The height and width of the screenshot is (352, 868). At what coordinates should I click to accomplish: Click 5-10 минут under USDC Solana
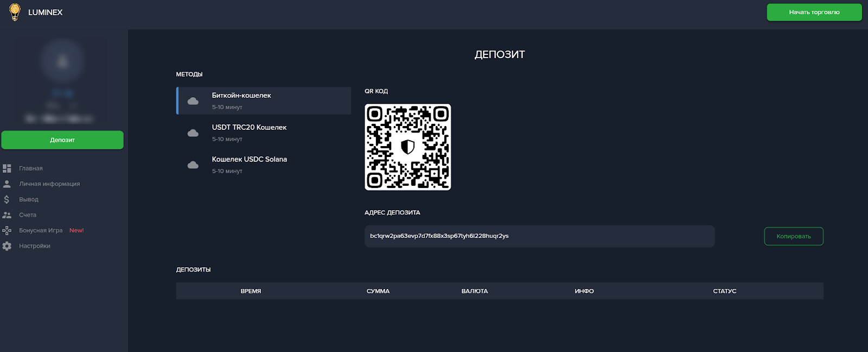pos(227,171)
